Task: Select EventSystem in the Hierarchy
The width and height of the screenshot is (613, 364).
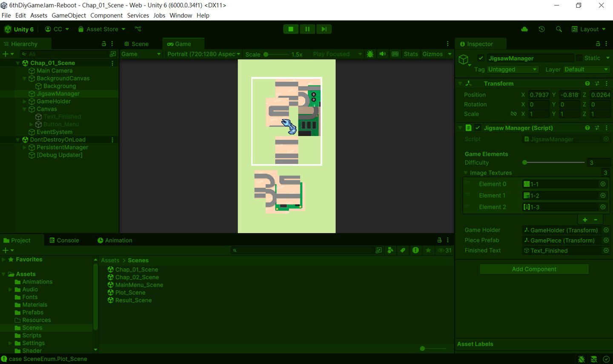Action: [54, 132]
